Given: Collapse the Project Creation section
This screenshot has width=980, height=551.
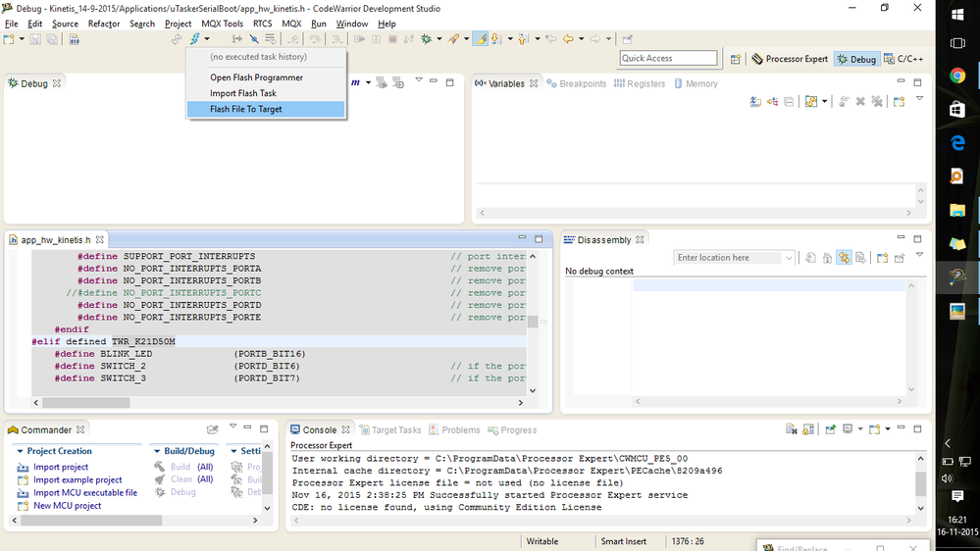Looking at the screenshot, I should click(x=20, y=451).
